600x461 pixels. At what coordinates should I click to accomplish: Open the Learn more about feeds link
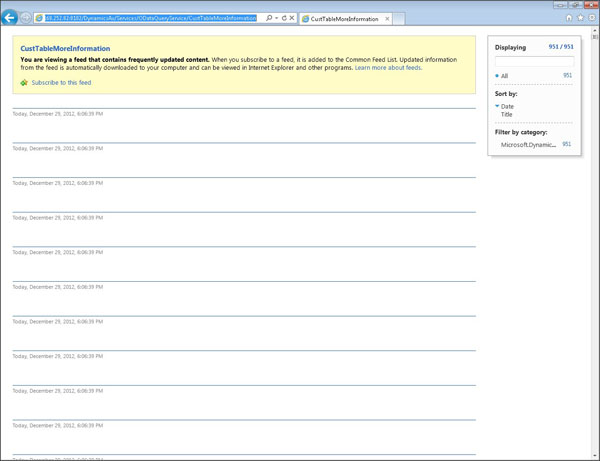click(x=387, y=68)
